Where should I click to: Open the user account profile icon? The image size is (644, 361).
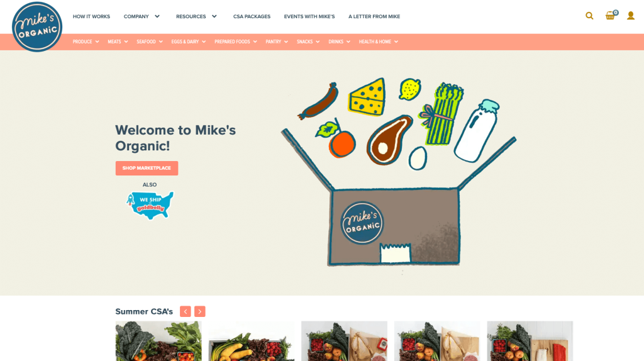(x=630, y=16)
